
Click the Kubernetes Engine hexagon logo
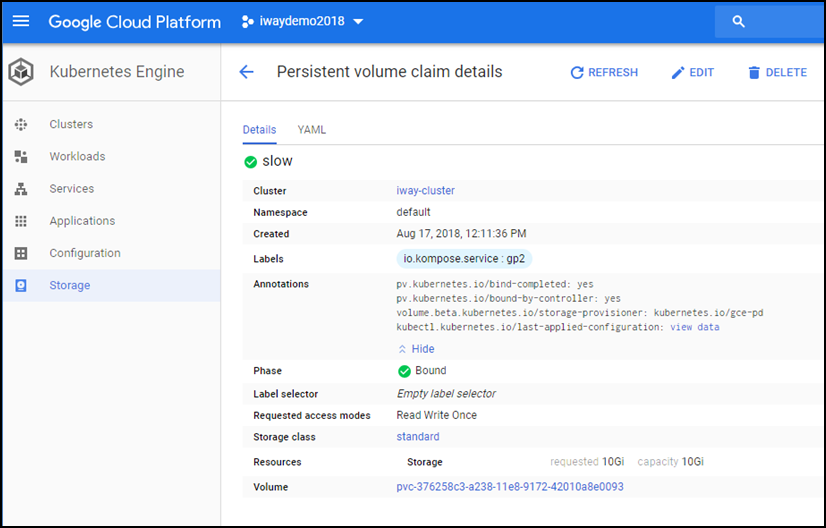pos(21,71)
